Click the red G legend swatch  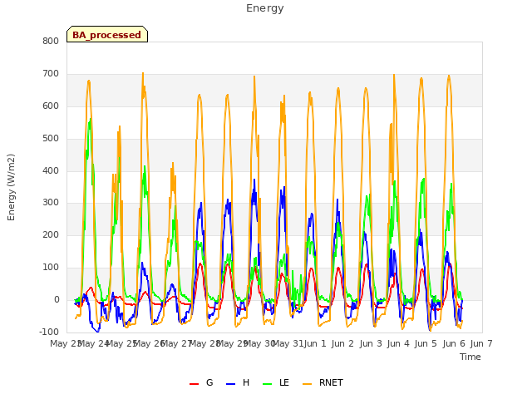click(194, 384)
